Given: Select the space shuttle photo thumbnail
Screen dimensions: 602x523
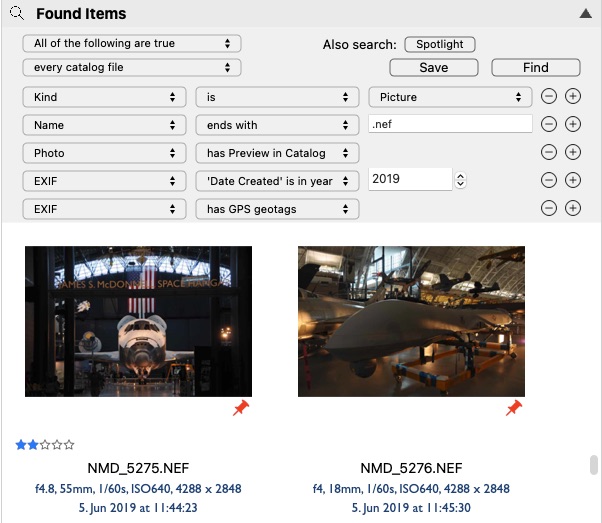Looking at the screenshot, I should point(139,321).
